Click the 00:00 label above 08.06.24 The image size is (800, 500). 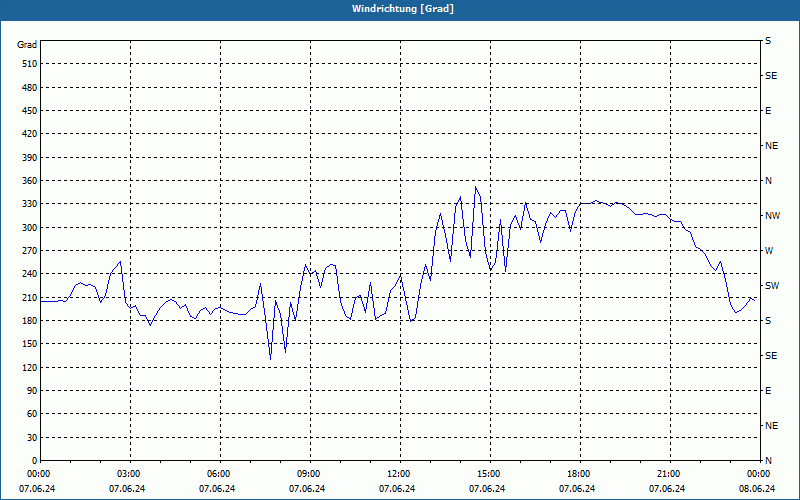point(759,473)
